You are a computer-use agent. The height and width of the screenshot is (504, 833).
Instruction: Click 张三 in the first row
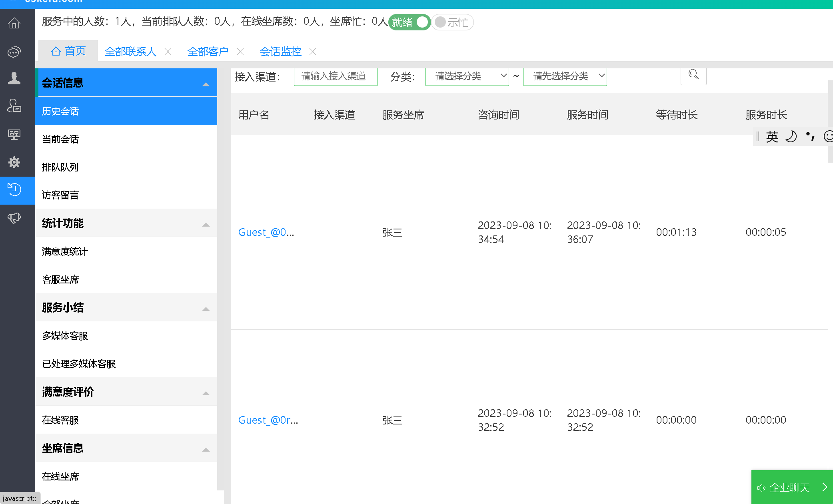pyautogui.click(x=392, y=232)
